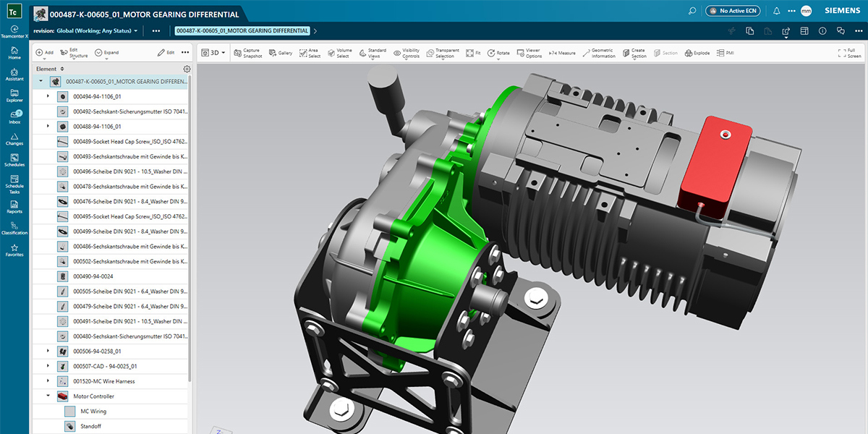Expand the Motor Controller tree node
The width and height of the screenshot is (868, 434).
pyautogui.click(x=47, y=396)
